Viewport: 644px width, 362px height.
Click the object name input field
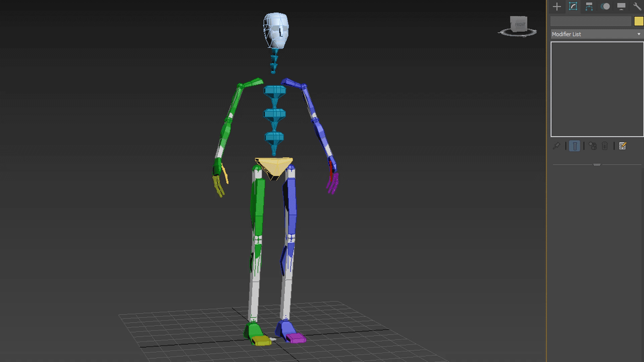pos(591,21)
